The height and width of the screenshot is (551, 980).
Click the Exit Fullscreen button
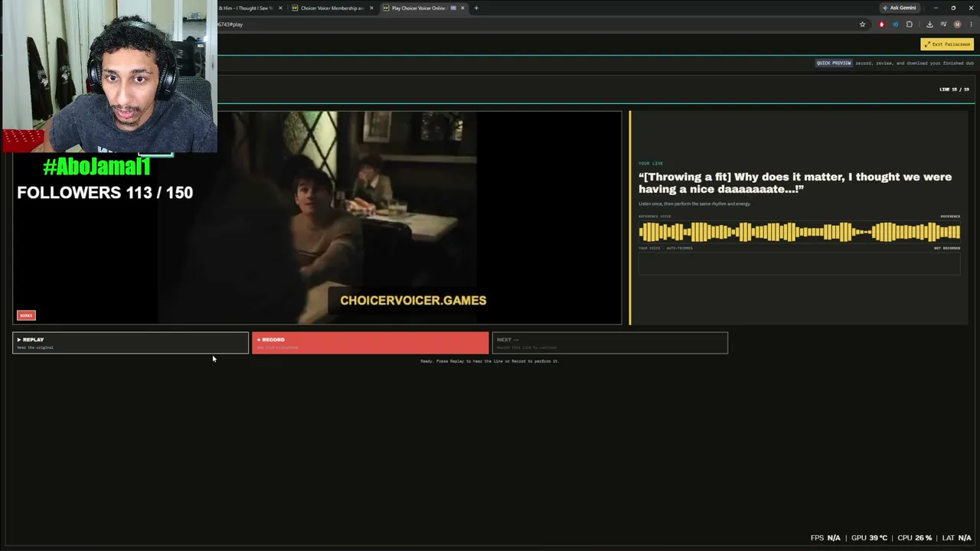click(x=947, y=44)
